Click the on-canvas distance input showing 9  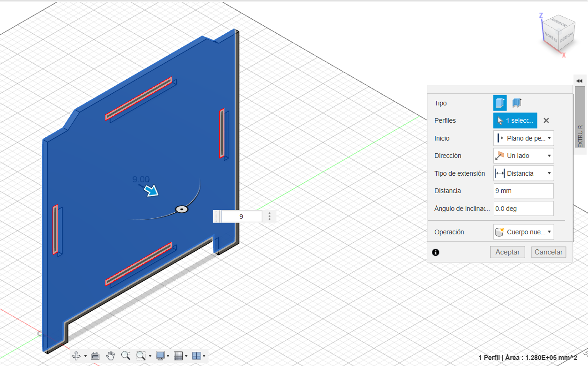tap(241, 217)
